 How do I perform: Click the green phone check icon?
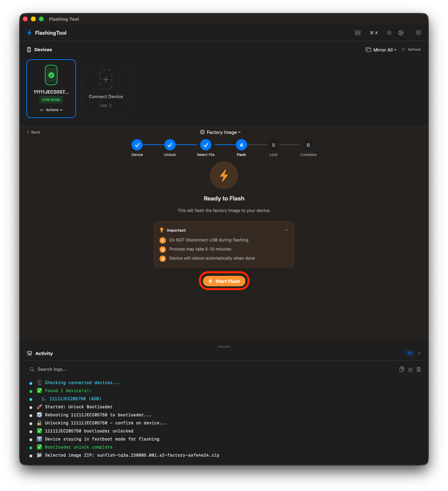click(51, 75)
